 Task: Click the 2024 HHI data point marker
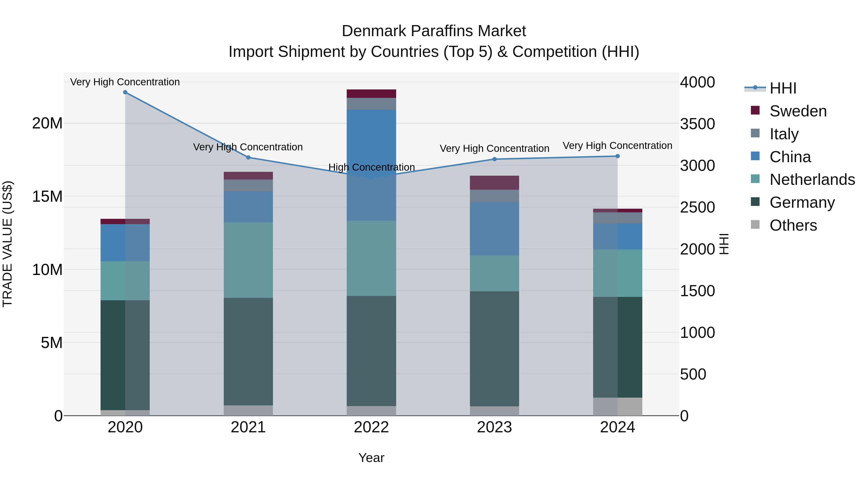pos(618,156)
